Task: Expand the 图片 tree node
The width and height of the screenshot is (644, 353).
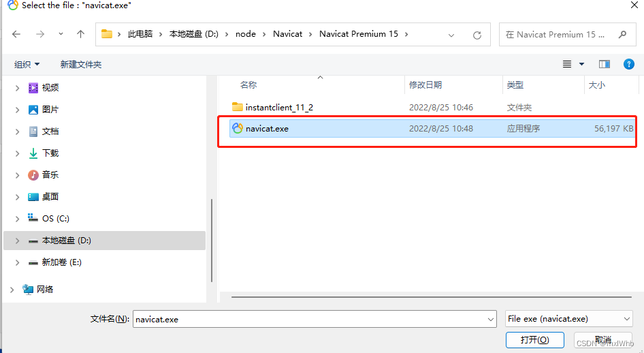Action: 17,110
